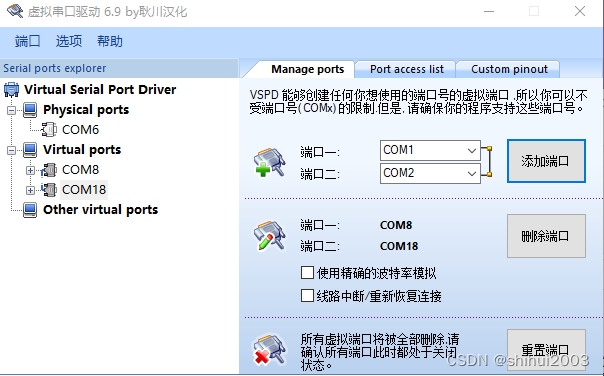The width and height of the screenshot is (604, 376).
Task: Click the Serial ports explorer panel header
Action: (119, 68)
